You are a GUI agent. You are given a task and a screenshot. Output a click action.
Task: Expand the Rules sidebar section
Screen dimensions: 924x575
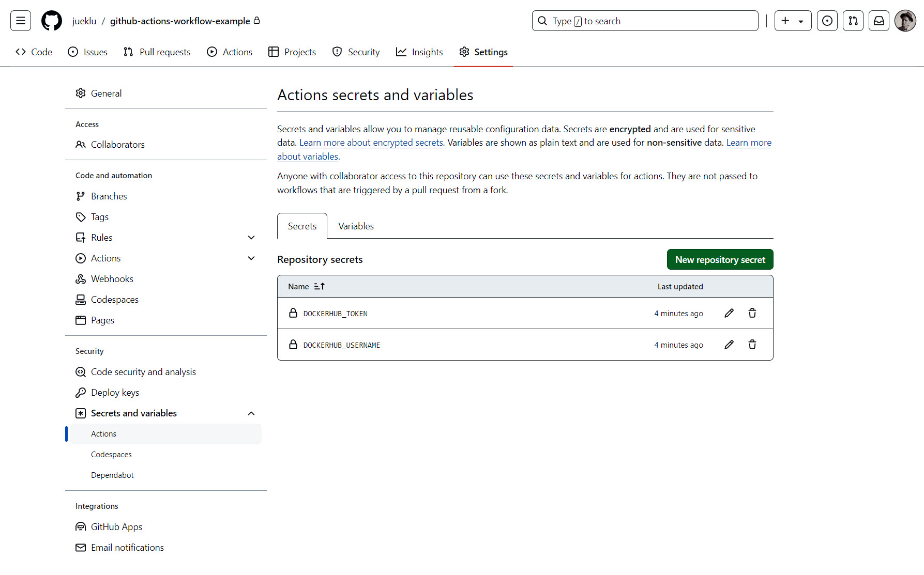[x=251, y=238]
